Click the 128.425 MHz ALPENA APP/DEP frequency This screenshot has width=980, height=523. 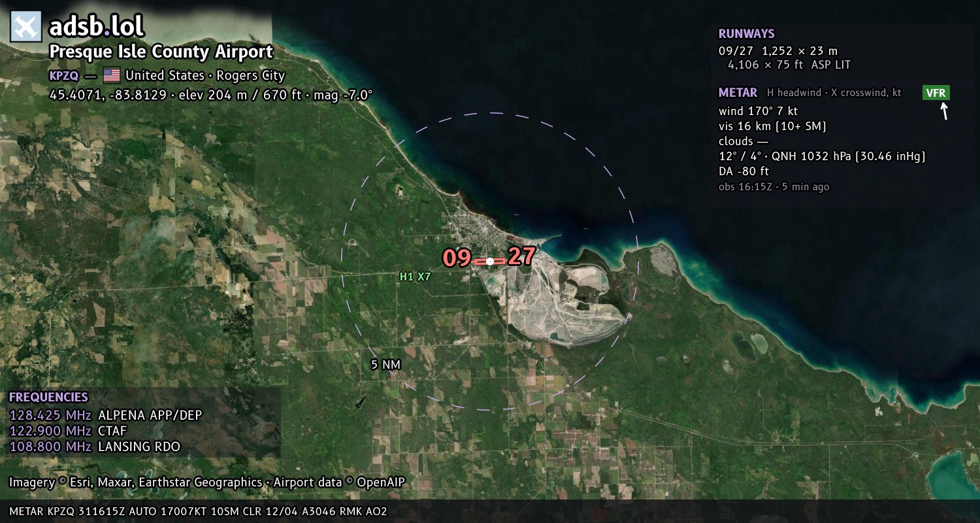(x=106, y=415)
